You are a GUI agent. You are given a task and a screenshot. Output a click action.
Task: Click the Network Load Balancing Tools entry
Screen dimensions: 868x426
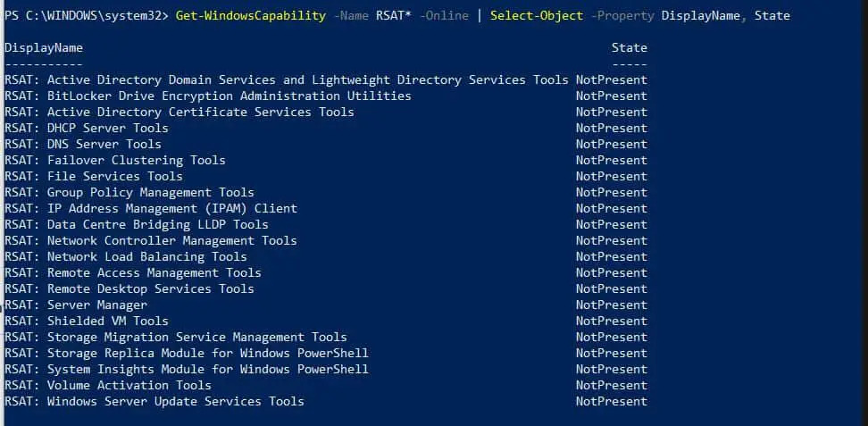tap(125, 256)
